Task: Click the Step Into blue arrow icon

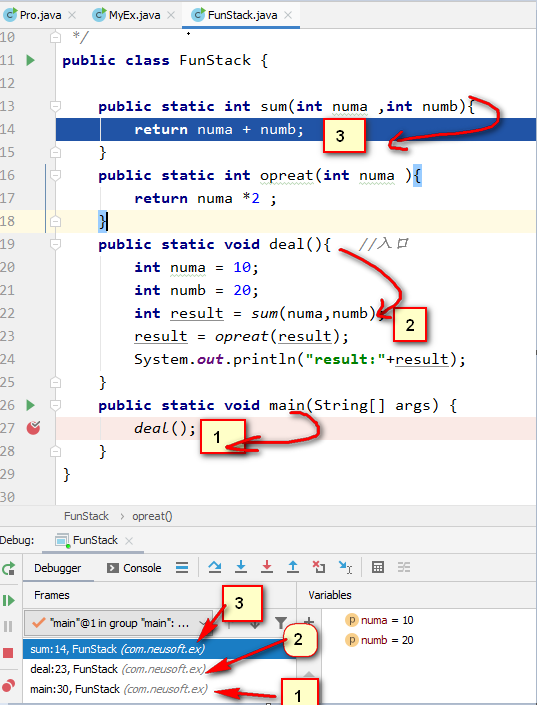Action: 241,567
